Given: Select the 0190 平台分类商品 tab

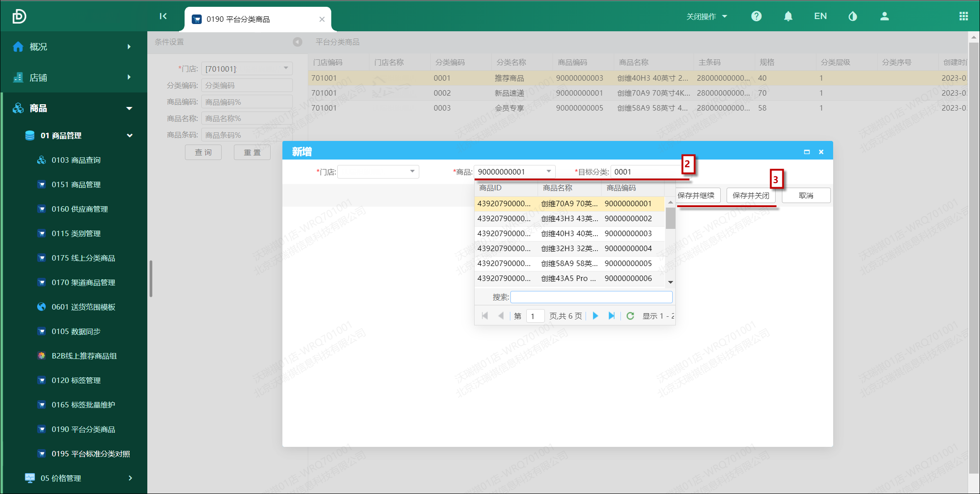Looking at the screenshot, I should pos(238,19).
